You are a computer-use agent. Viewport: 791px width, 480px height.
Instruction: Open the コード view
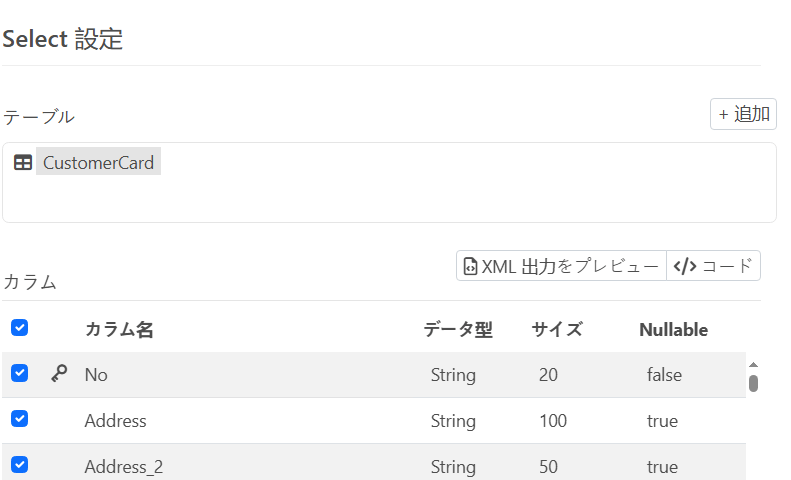(713, 266)
